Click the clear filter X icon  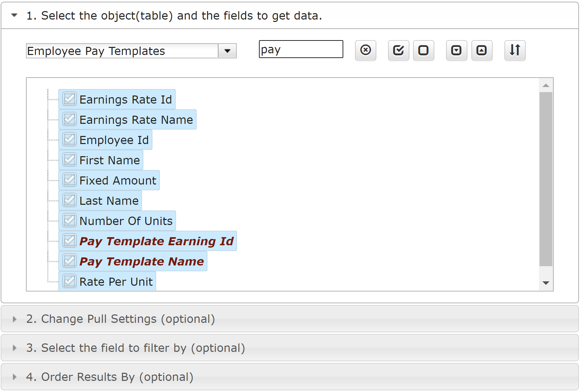click(x=366, y=50)
